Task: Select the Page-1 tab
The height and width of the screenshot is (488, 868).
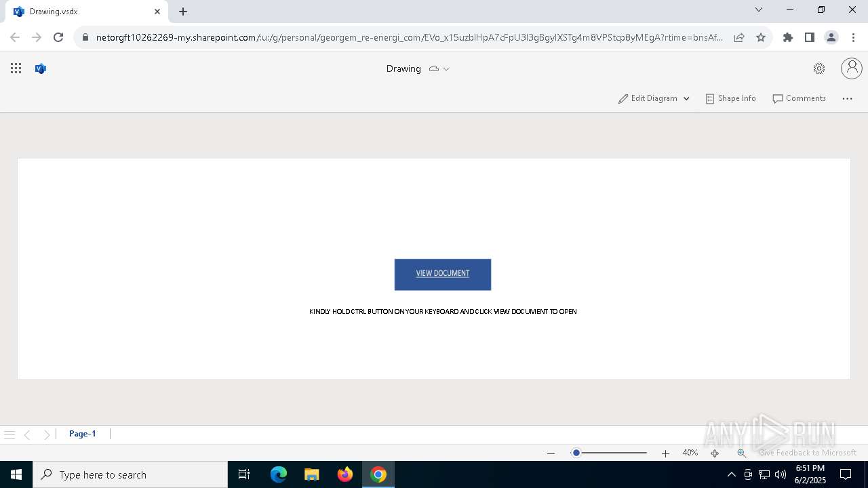Action: (x=83, y=434)
